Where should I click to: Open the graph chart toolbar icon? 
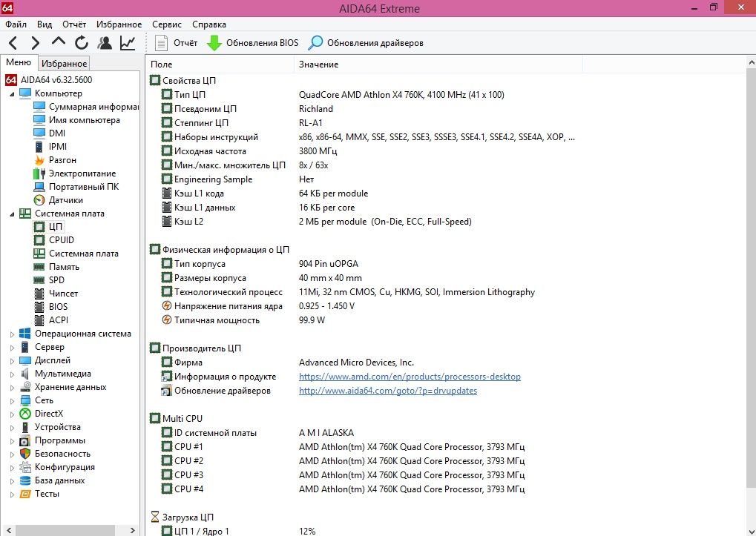click(x=128, y=43)
